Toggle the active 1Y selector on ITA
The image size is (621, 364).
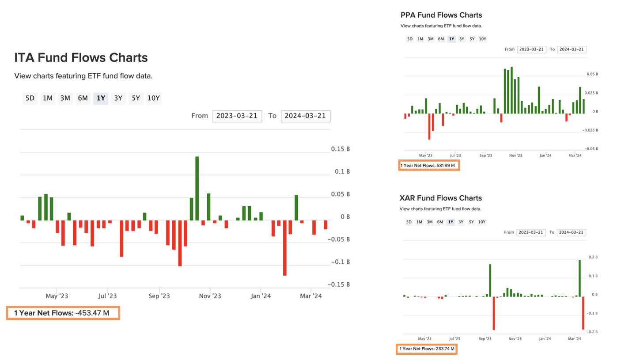point(101,98)
